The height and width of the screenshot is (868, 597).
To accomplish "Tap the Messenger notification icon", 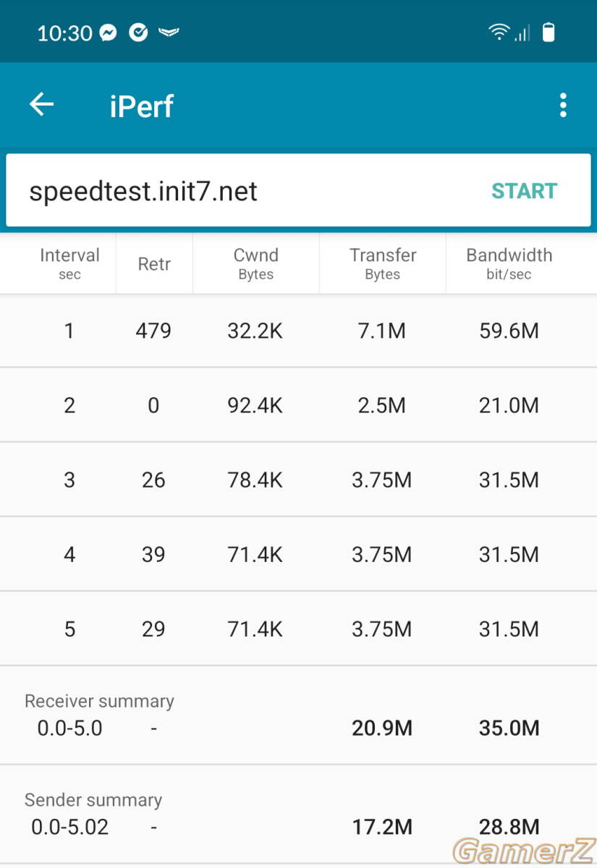I will pyautogui.click(x=109, y=33).
